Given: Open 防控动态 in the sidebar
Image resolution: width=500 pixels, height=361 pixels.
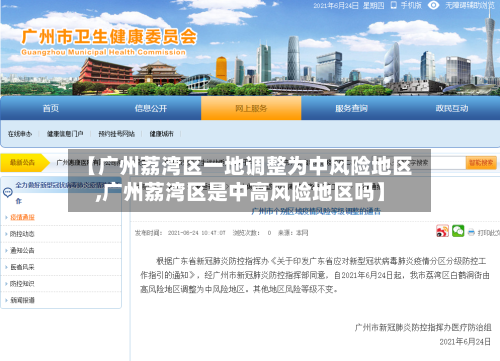Looking at the screenshot, I should click(22, 234).
